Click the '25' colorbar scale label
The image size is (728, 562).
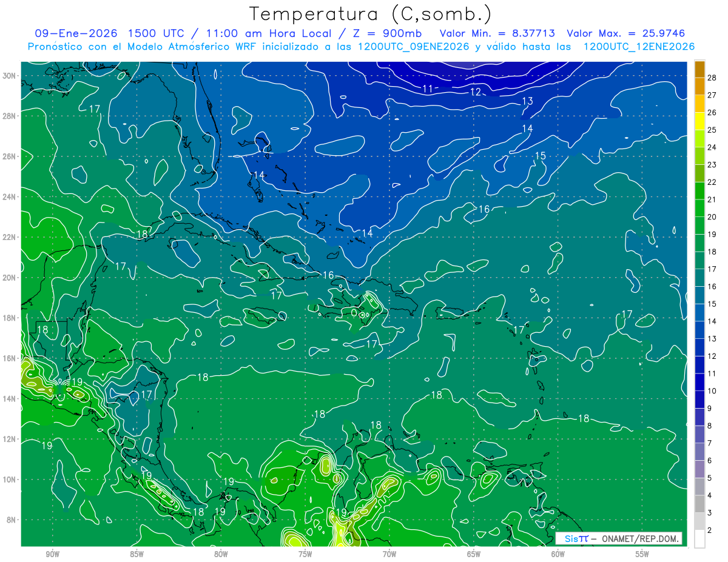[712, 130]
